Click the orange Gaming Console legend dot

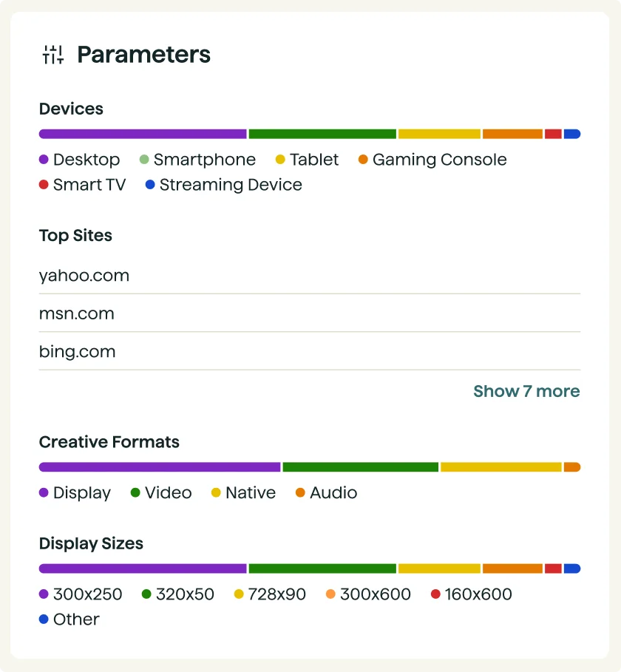[363, 160]
